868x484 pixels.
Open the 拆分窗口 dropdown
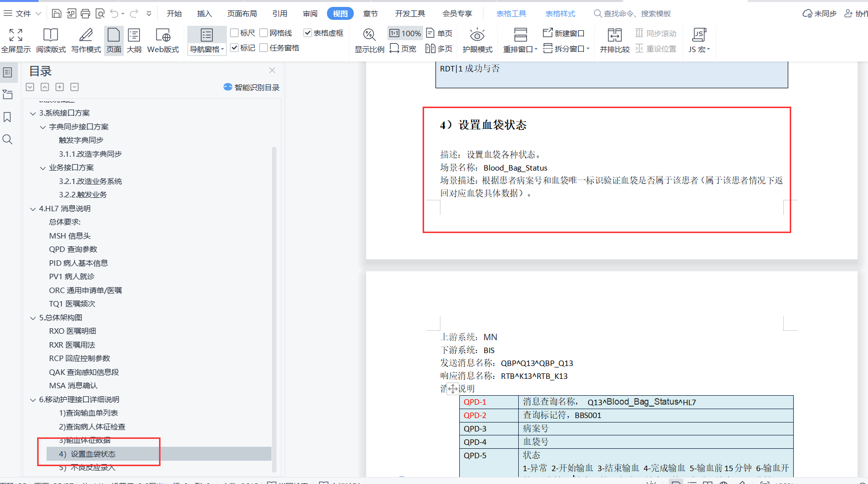coord(566,48)
